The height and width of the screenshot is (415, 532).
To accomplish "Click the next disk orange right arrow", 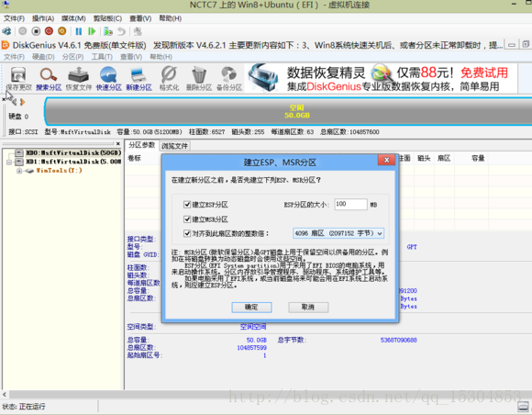I will [22, 102].
